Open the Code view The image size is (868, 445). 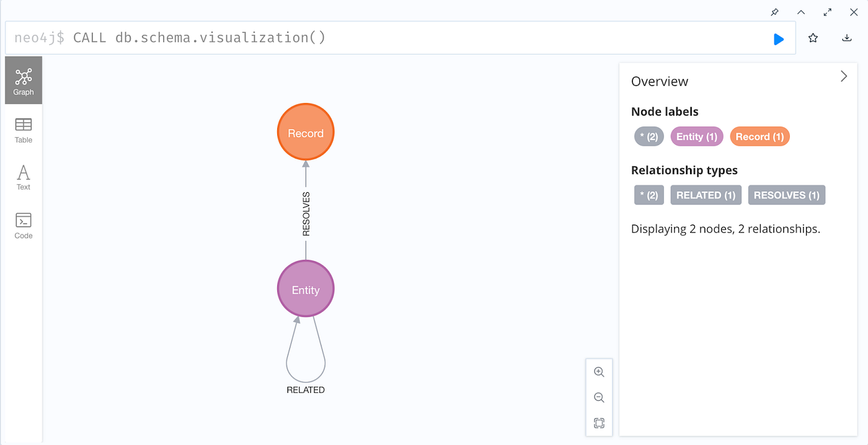coord(24,226)
